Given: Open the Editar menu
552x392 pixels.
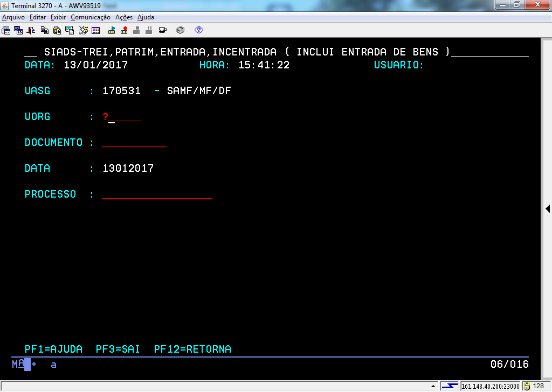Looking at the screenshot, I should click(38, 17).
